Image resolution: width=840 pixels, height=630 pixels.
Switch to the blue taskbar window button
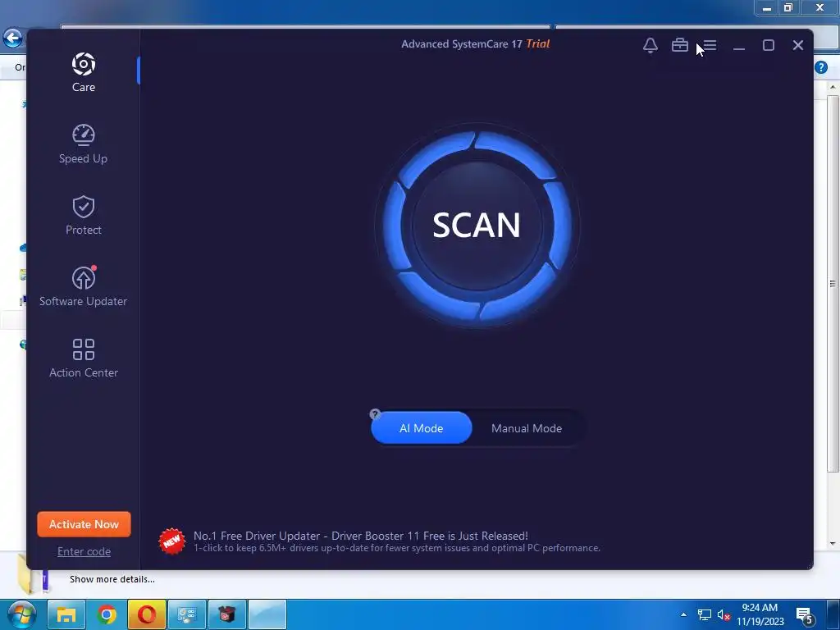pyautogui.click(x=267, y=614)
